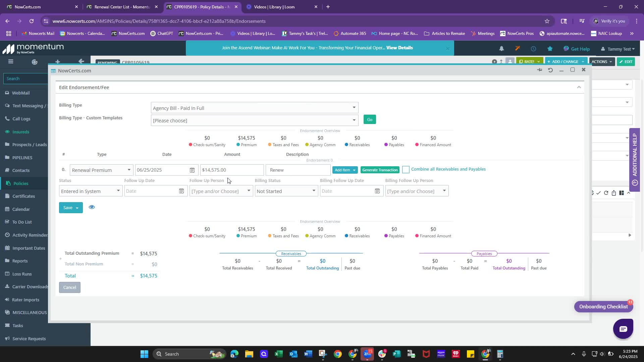Click the Premium teal legend dot

click(238, 145)
